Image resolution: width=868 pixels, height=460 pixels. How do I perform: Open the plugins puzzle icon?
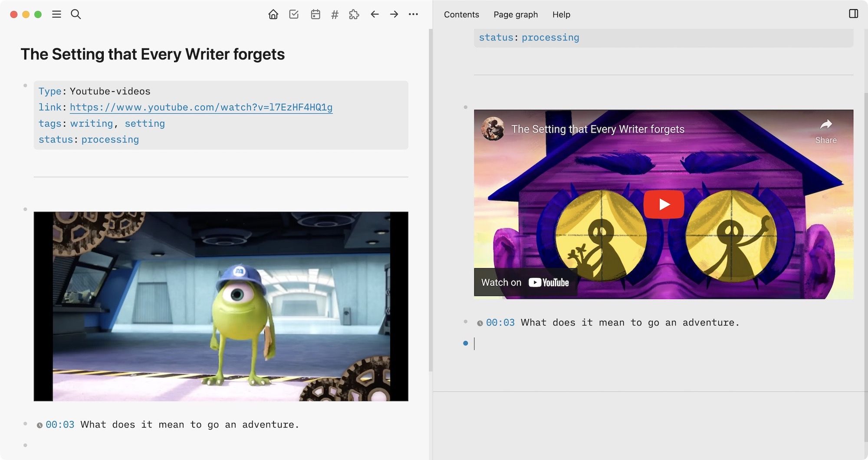[x=354, y=14]
